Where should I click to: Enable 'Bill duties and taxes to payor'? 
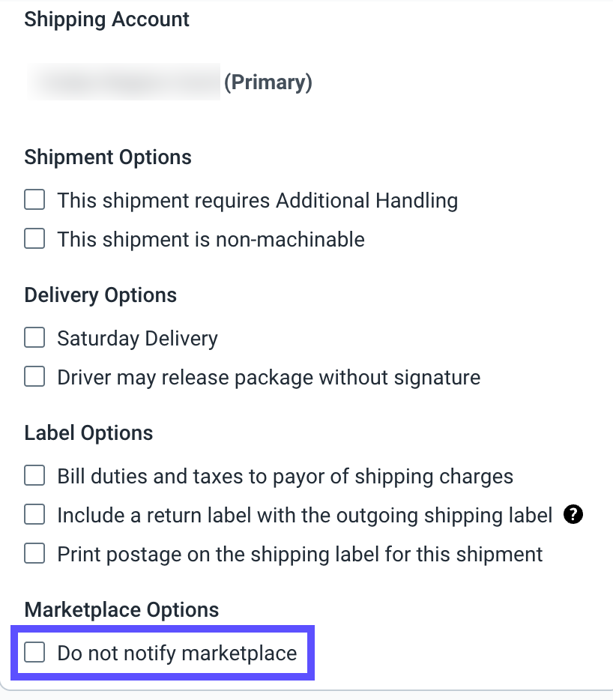coord(34,475)
